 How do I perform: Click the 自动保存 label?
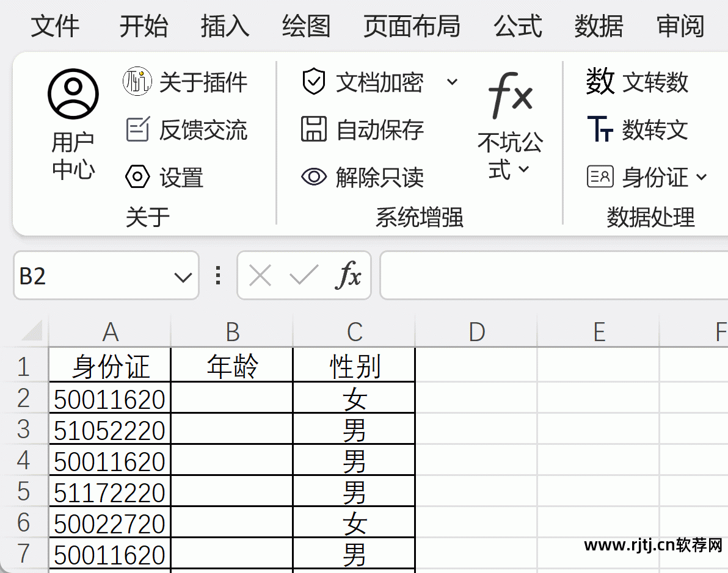pyautogui.click(x=380, y=129)
